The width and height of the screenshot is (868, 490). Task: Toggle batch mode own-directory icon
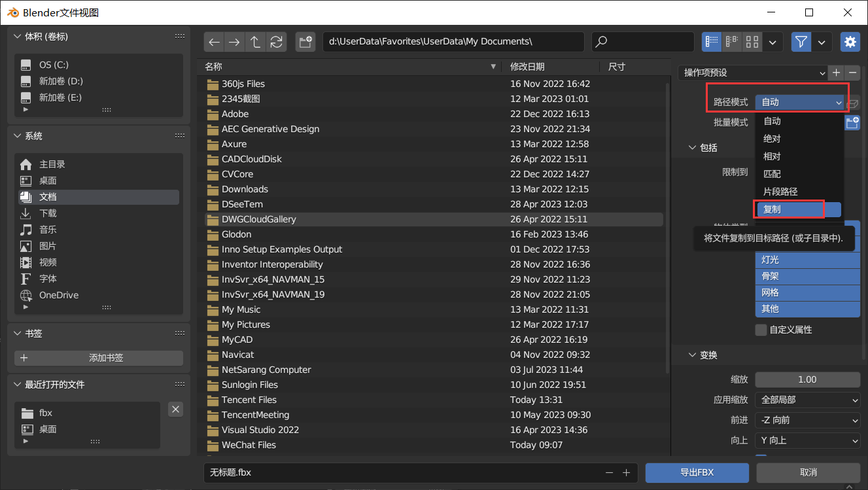[x=853, y=122]
